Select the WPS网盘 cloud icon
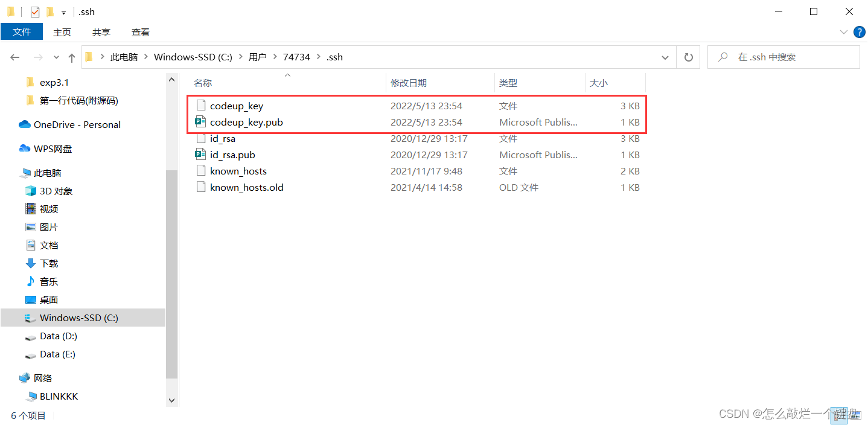Image resolution: width=868 pixels, height=425 pixels. point(25,149)
